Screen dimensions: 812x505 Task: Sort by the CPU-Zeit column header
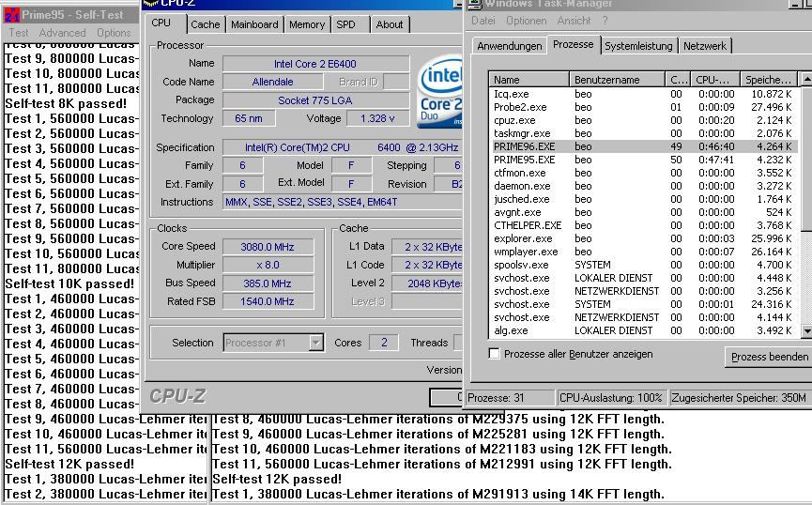(x=714, y=80)
